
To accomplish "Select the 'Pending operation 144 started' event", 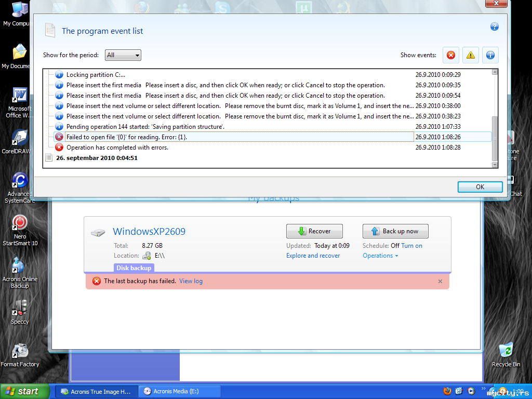I will pyautogui.click(x=272, y=127).
